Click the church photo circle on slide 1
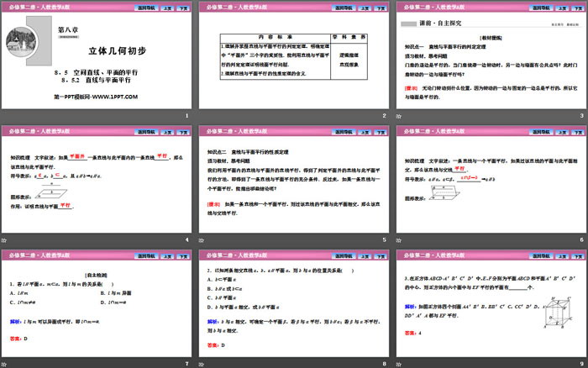This screenshot has height=368, width=588. click(x=21, y=42)
